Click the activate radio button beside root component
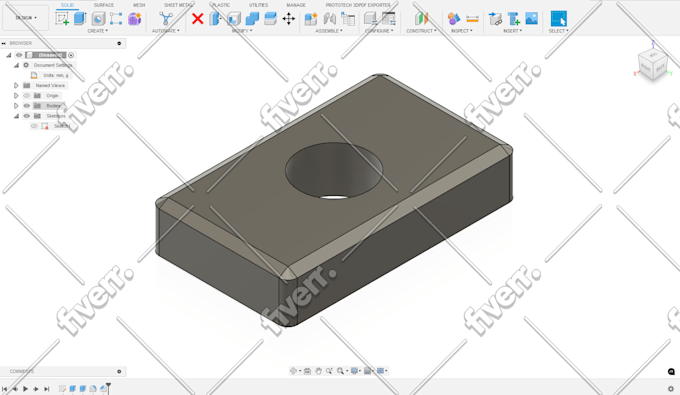The image size is (680, 395). coord(71,55)
